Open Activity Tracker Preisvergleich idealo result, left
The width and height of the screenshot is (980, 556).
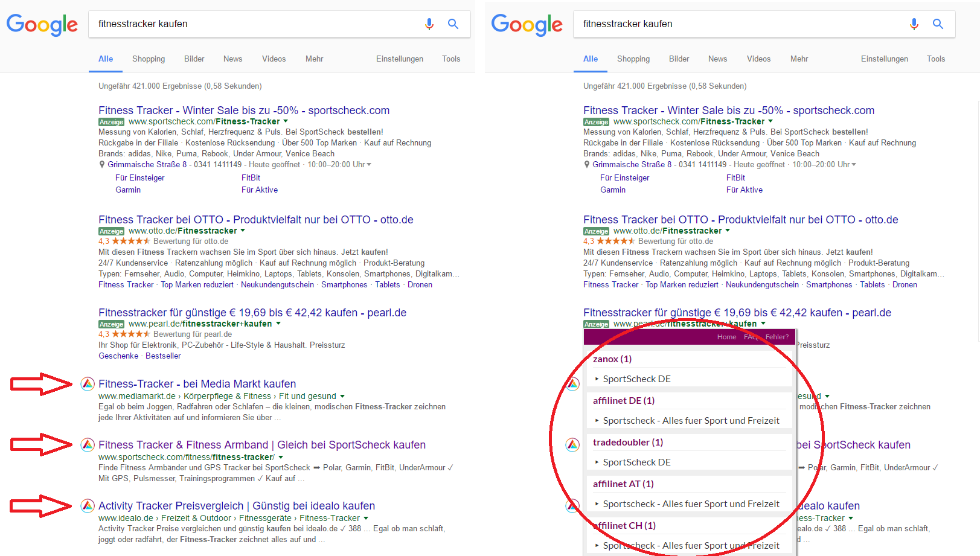coord(237,506)
